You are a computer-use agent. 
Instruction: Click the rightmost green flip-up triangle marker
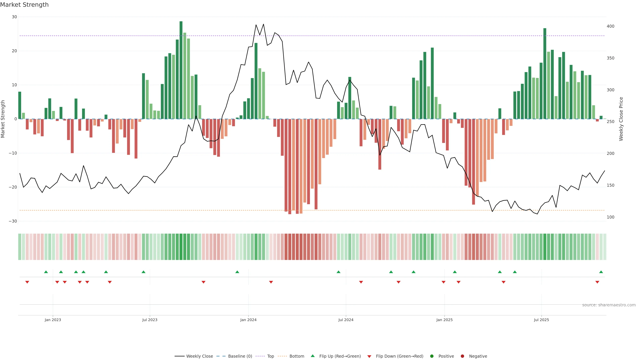pos(601,272)
